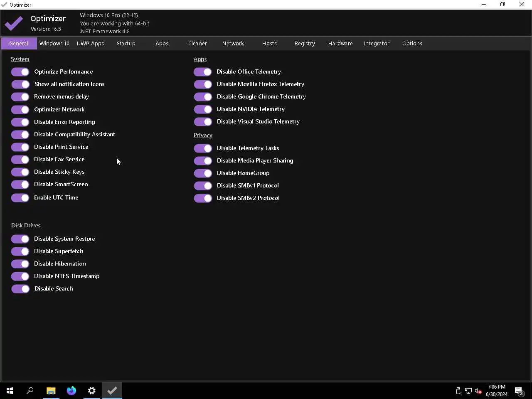This screenshot has width=532, height=399.
Task: Toggle Disable Telemetry Tasks
Action: 203,148
